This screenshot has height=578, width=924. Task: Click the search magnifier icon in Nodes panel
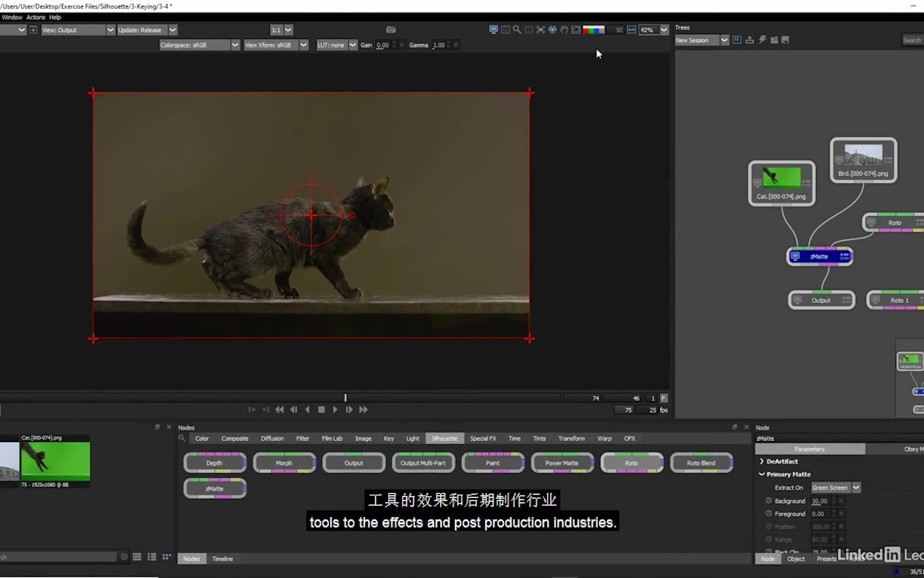coord(182,438)
